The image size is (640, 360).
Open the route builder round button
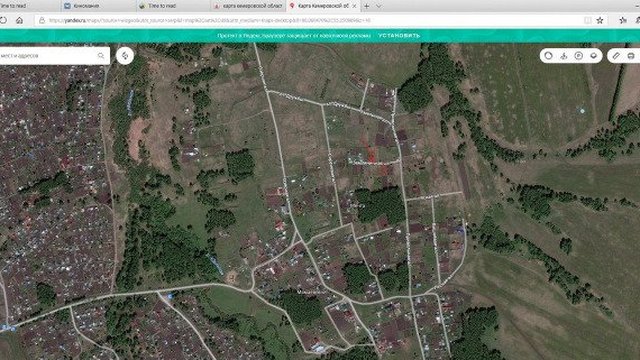coord(125,56)
